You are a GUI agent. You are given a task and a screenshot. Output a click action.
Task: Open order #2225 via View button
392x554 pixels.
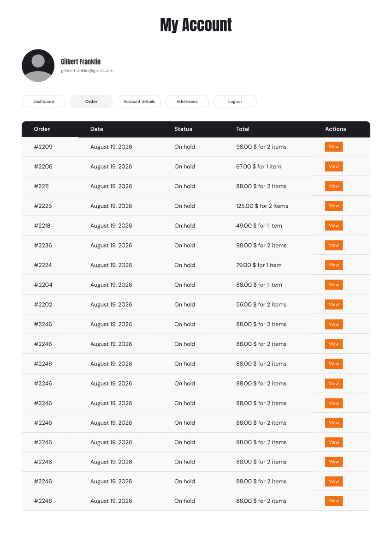[334, 206]
